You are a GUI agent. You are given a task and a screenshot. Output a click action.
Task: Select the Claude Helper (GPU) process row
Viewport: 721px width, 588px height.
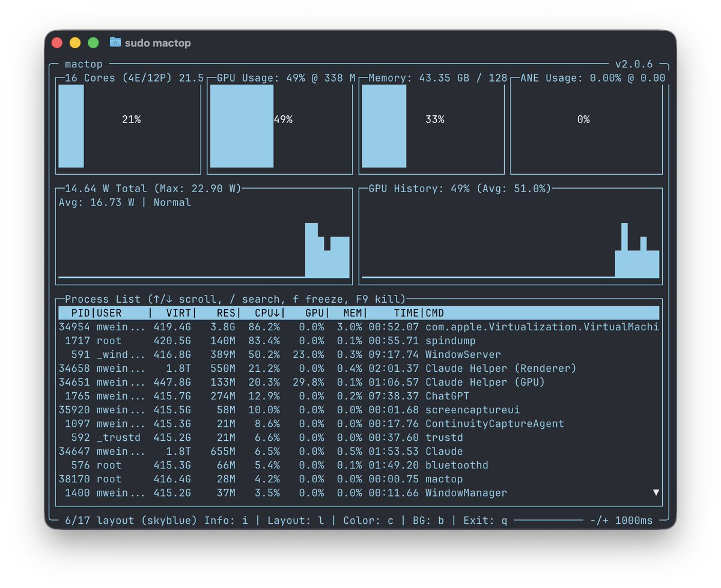pos(359,382)
